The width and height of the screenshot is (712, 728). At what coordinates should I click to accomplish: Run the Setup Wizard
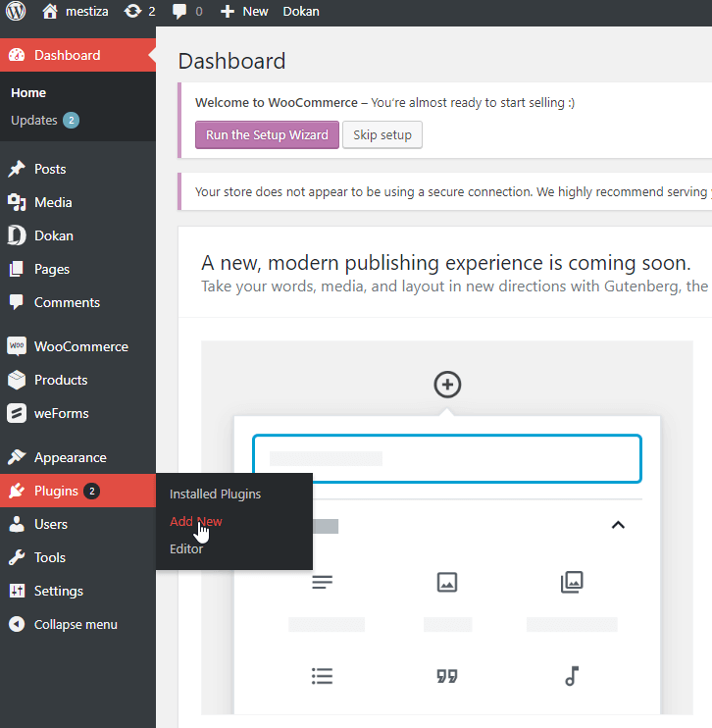coord(267,134)
